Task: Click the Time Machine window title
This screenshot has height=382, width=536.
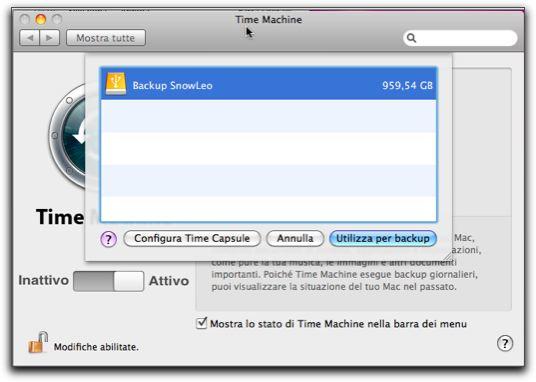Action: [269, 19]
